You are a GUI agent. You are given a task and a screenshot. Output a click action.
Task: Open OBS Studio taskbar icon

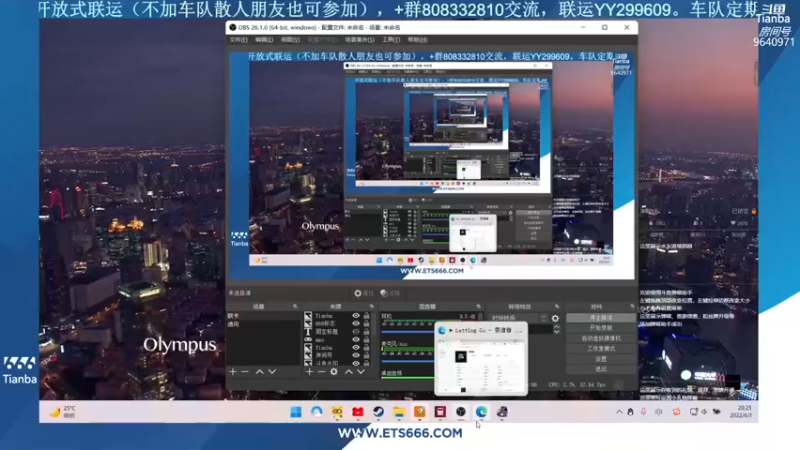461,412
